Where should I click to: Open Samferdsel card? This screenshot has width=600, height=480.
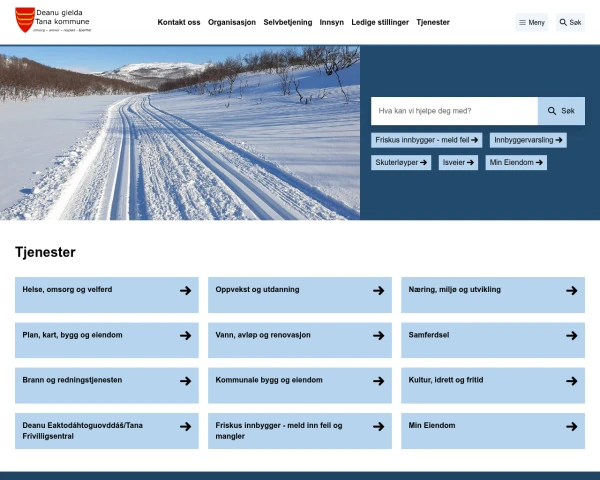click(x=493, y=340)
